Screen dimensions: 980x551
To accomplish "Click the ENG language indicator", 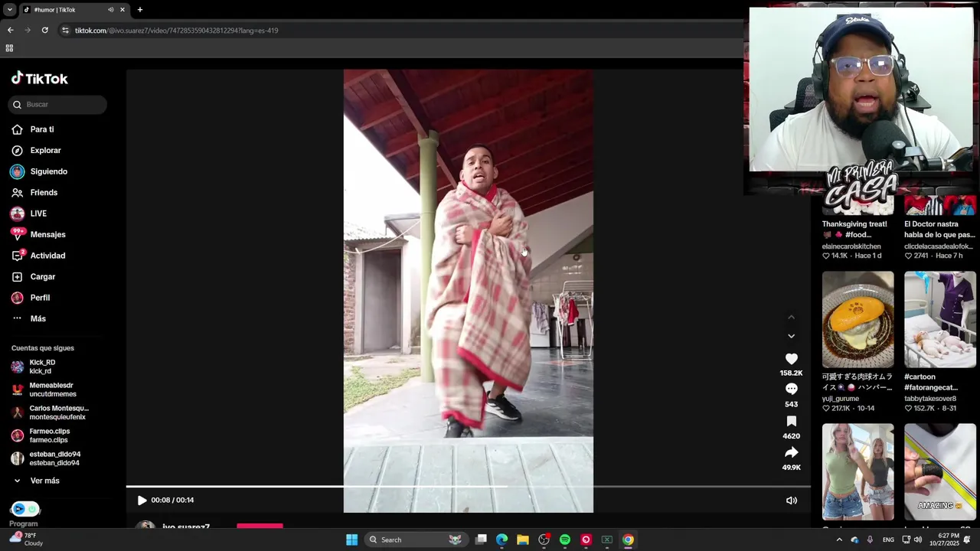I will (x=888, y=540).
